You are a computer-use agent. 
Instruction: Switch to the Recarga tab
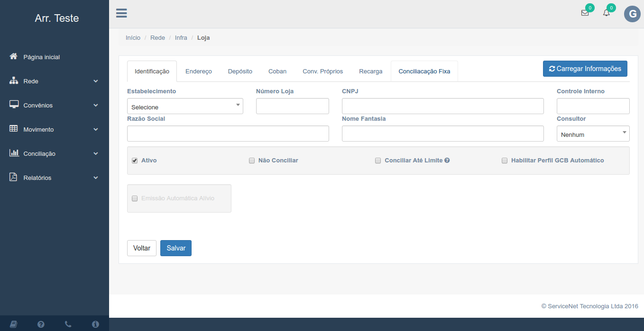370,72
